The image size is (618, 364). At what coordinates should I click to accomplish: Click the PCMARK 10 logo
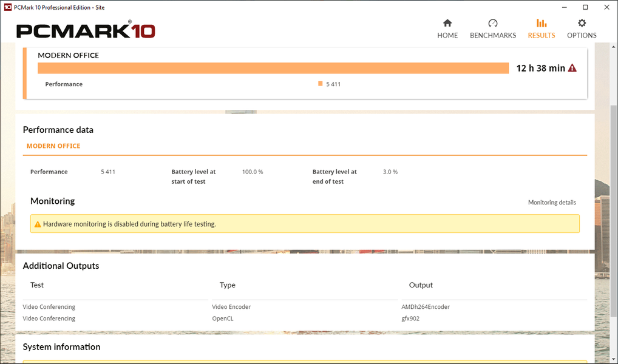tap(86, 30)
